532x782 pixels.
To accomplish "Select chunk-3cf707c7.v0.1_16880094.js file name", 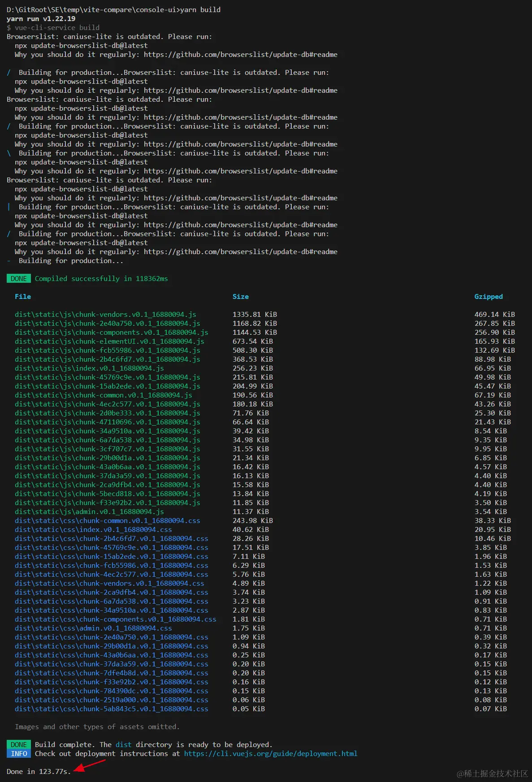I will [108, 449].
